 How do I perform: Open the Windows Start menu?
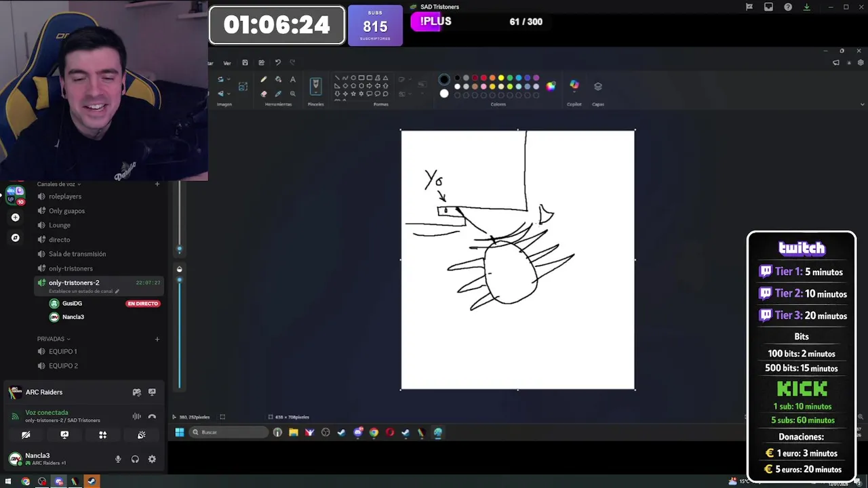coord(180,432)
